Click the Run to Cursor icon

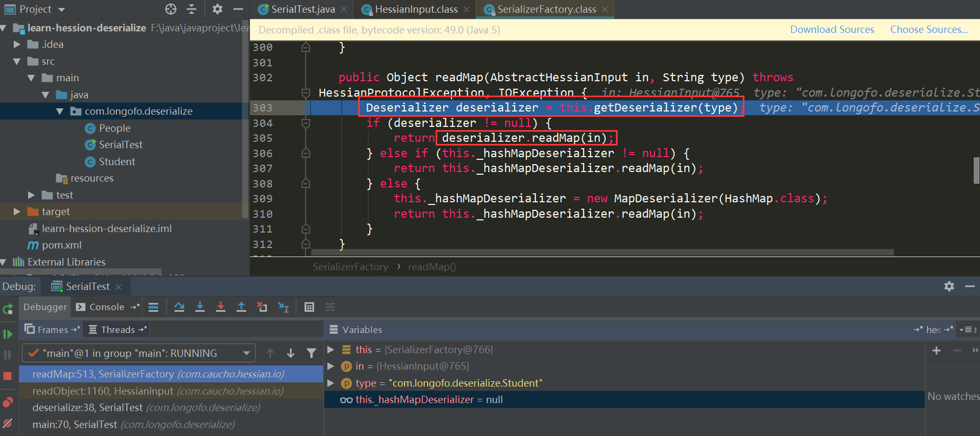(283, 307)
